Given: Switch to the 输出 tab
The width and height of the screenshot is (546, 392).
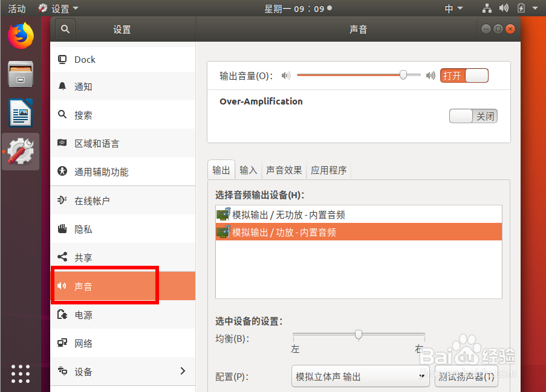Looking at the screenshot, I should tap(221, 170).
